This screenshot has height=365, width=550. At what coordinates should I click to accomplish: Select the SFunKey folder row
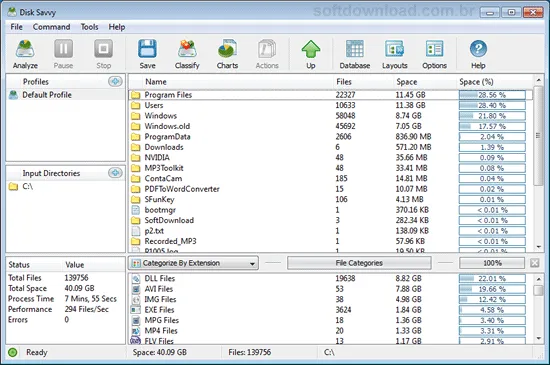pos(330,200)
